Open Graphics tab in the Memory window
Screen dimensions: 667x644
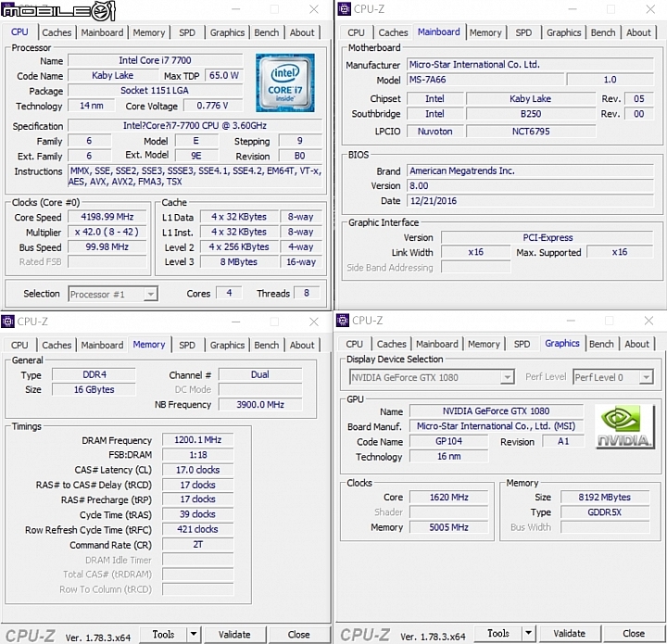coord(227,345)
